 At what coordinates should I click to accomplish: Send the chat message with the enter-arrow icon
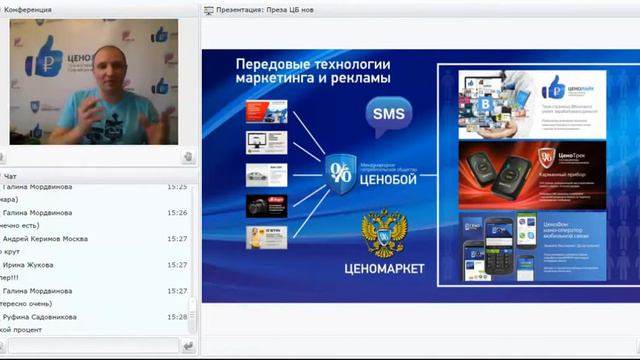tap(188, 347)
